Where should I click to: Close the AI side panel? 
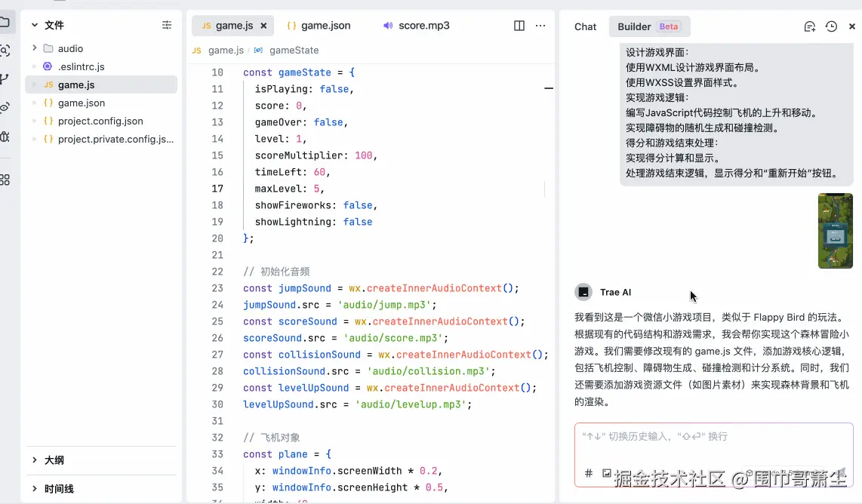pos(851,26)
